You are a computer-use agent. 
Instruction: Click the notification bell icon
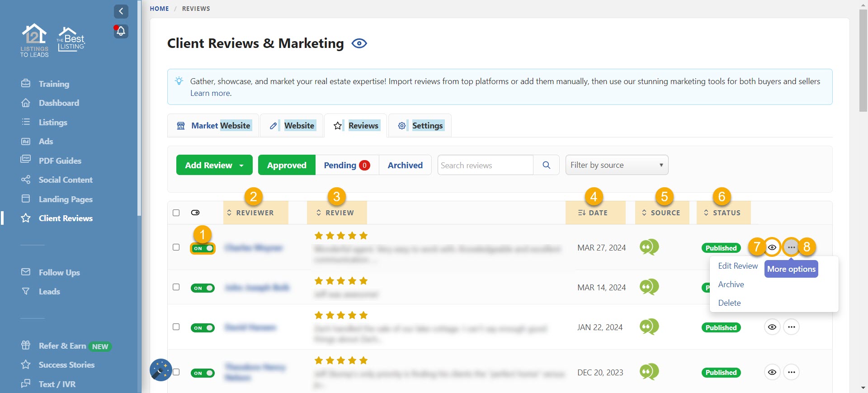(x=121, y=31)
